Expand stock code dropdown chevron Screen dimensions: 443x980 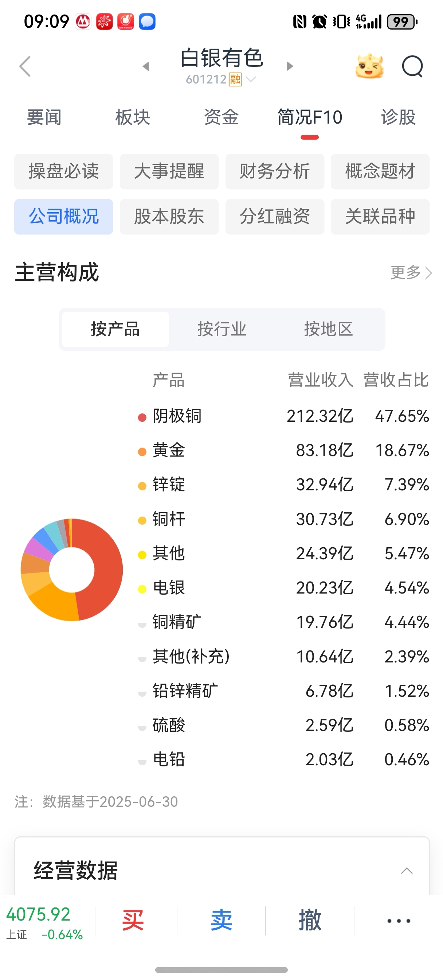pyautogui.click(x=251, y=79)
